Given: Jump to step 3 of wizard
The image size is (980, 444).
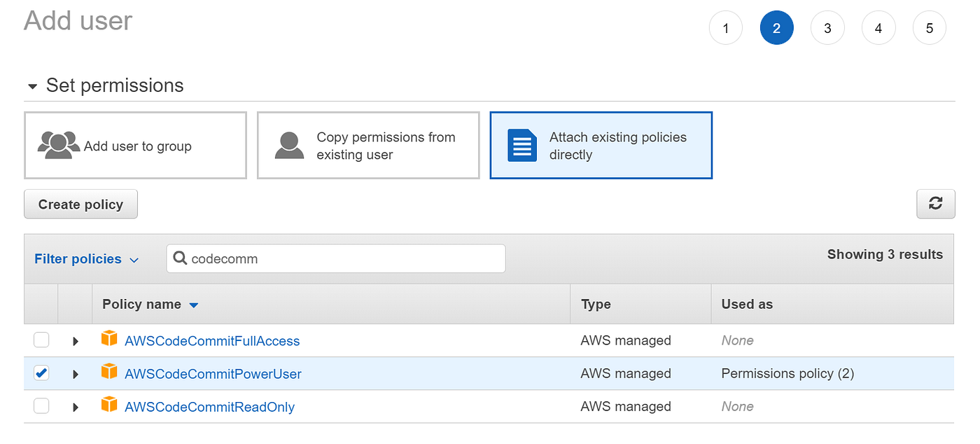Looking at the screenshot, I should click(827, 28).
